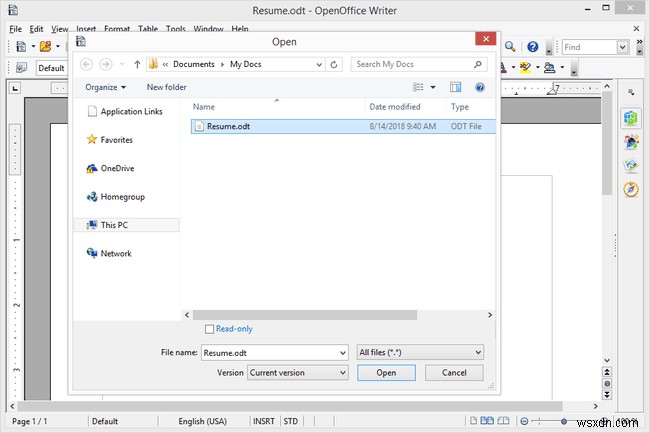Open the Edit menu
Viewport: 650px width, 433px height.
pyautogui.click(x=36, y=29)
